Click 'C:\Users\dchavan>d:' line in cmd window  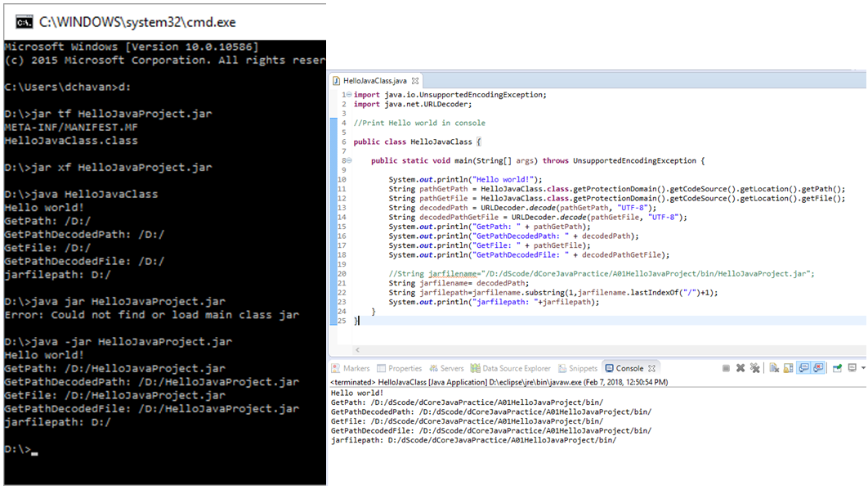click(68, 87)
